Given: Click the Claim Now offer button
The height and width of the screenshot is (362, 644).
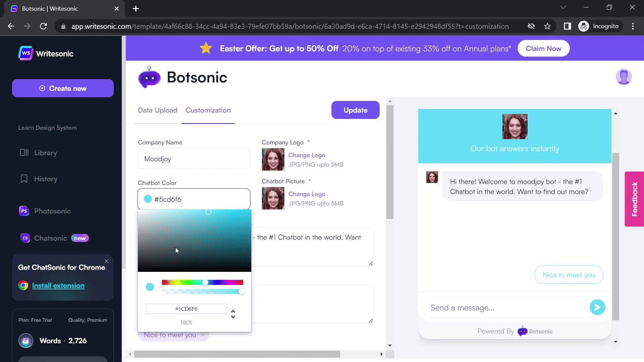Looking at the screenshot, I should (543, 49).
